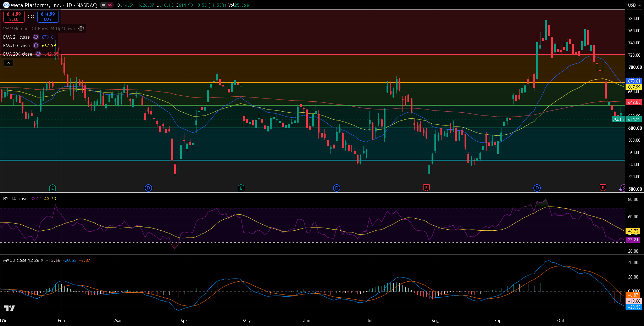Click the TradingView logo in the bottom corner

tap(10, 308)
